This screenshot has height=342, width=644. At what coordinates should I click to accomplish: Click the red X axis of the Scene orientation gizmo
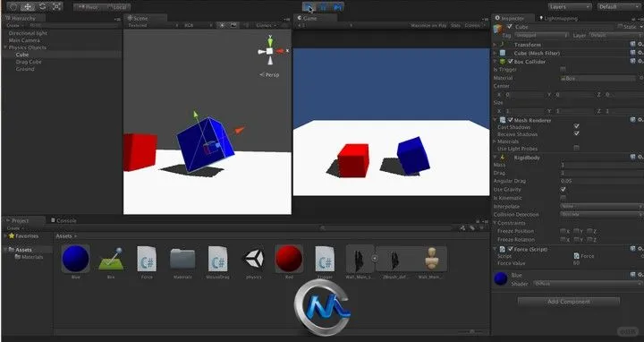(281, 51)
